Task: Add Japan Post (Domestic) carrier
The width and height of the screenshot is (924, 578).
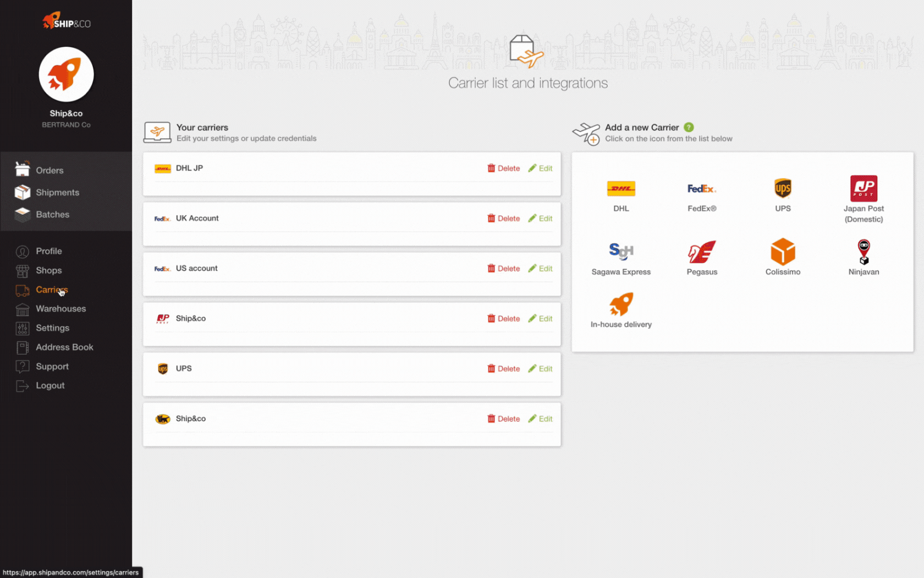Action: tap(864, 199)
